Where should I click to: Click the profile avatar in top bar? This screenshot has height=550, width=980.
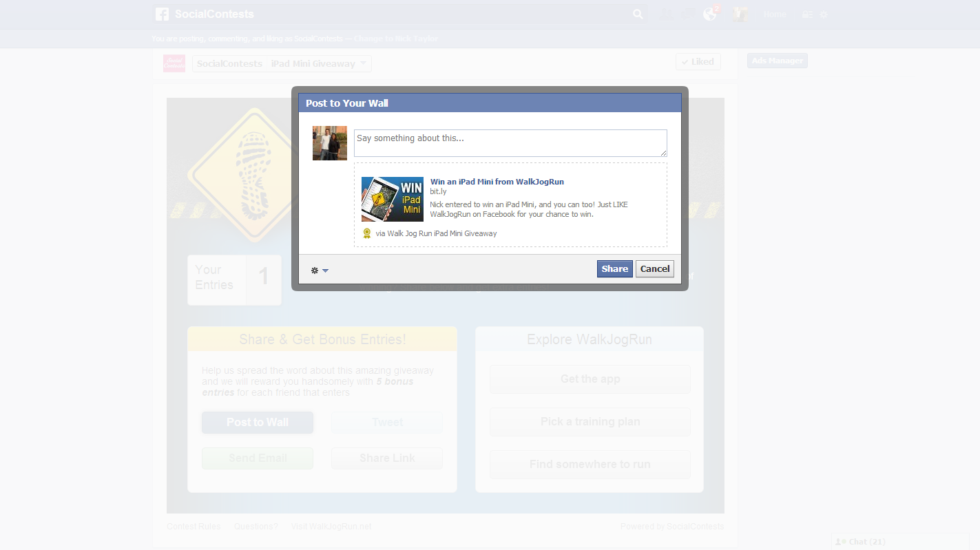point(740,14)
